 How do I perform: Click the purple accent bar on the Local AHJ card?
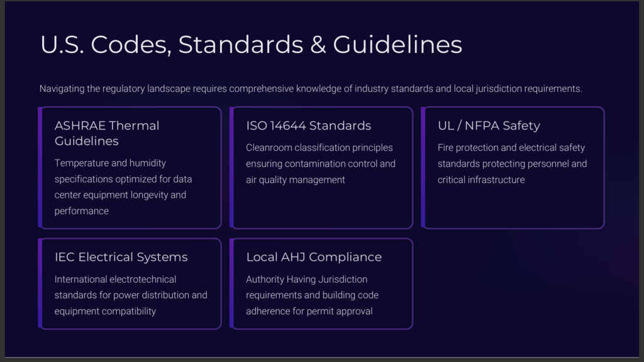pyautogui.click(x=231, y=283)
